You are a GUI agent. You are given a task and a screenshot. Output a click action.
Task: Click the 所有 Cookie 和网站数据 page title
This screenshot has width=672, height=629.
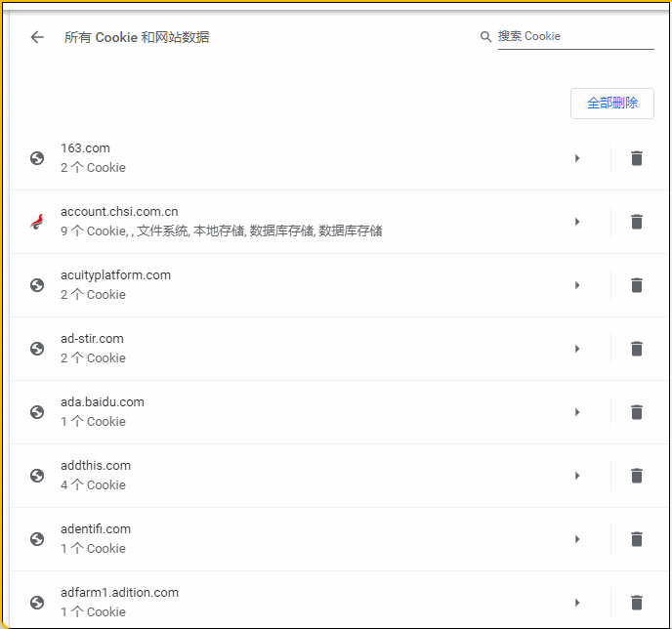pyautogui.click(x=137, y=37)
